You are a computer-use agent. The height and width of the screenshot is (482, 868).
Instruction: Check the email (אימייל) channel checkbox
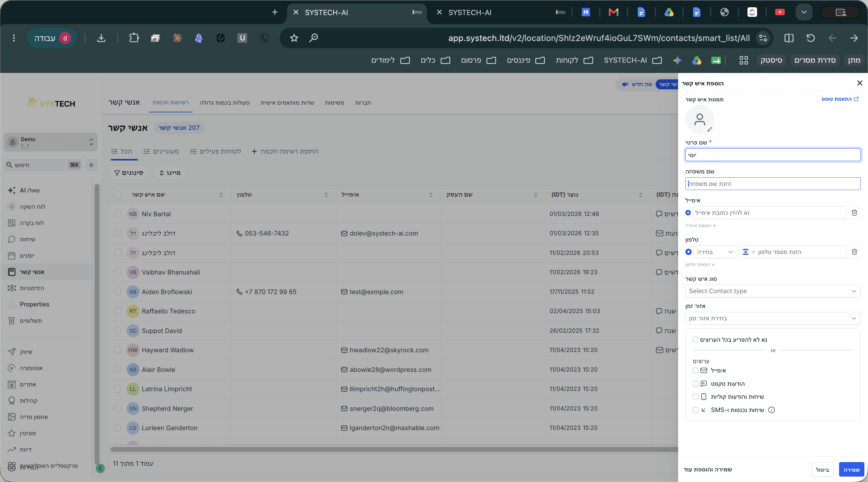click(x=696, y=370)
